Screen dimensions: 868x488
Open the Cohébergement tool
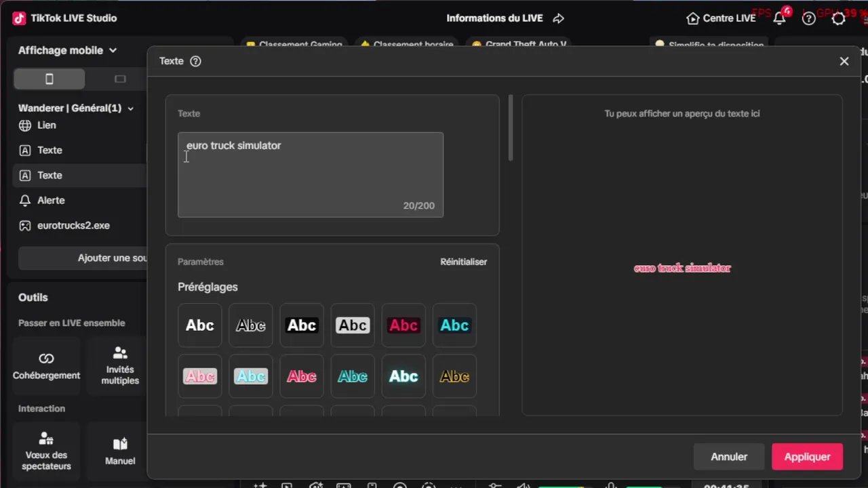pyautogui.click(x=46, y=366)
